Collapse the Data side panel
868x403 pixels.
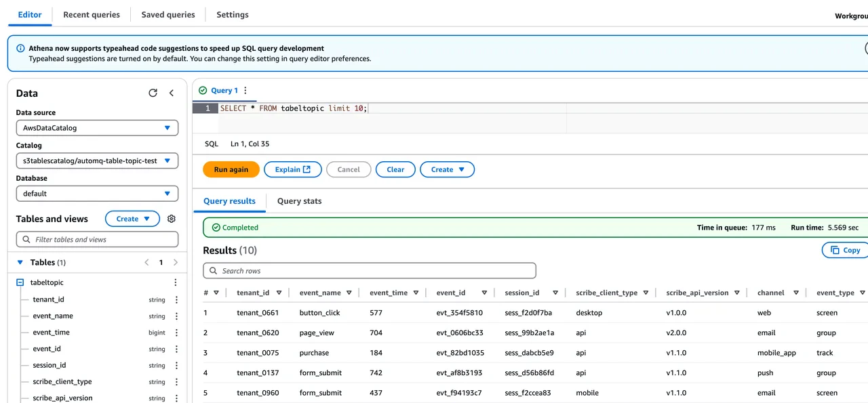(172, 93)
